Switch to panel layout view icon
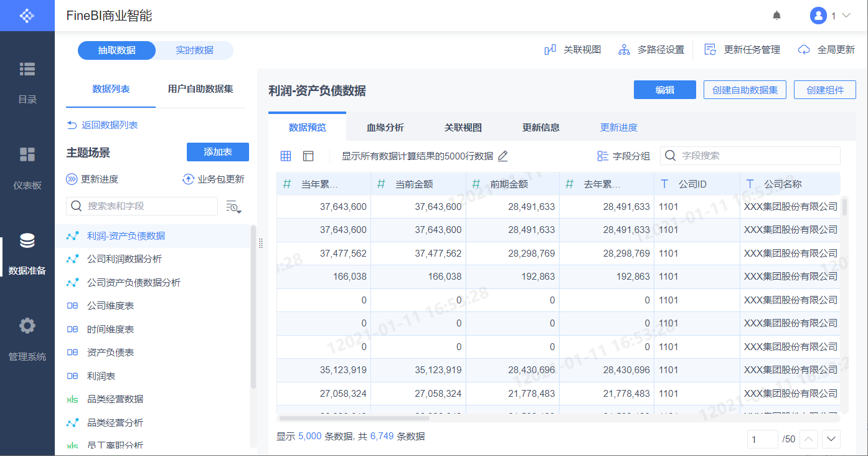868x456 pixels. 308,156
